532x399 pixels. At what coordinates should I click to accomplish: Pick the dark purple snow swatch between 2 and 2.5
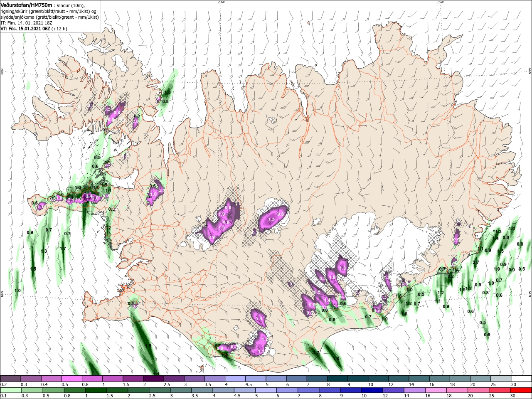[154, 379]
